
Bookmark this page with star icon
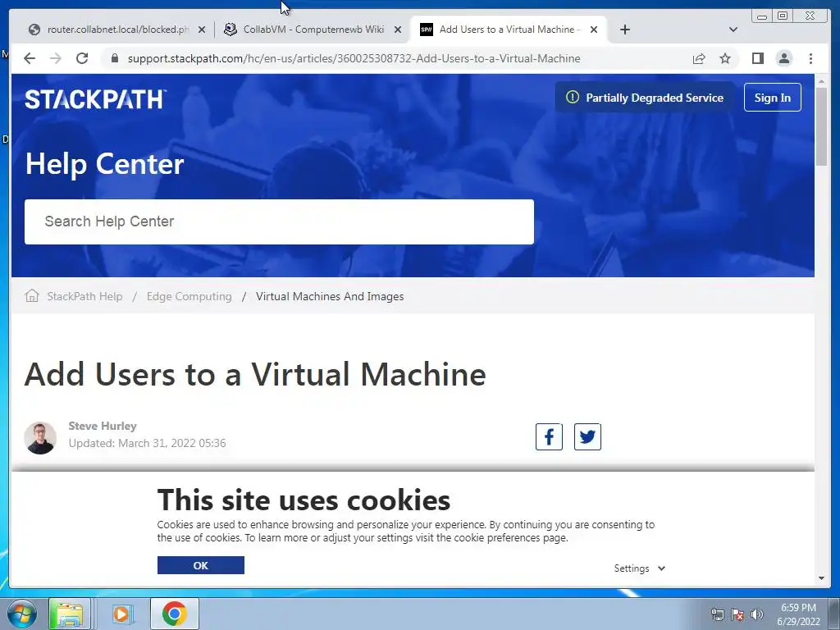725,58
